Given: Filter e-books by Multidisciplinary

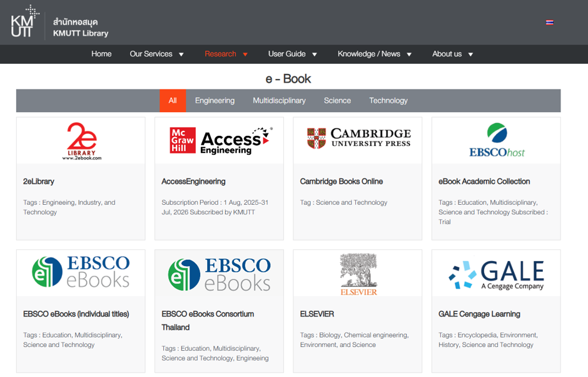Looking at the screenshot, I should point(279,101).
